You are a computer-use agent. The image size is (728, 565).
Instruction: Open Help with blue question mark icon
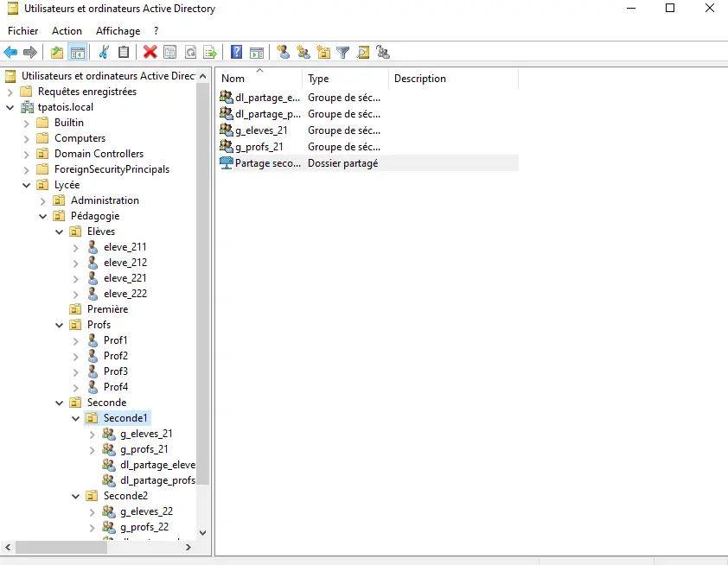[x=236, y=53]
